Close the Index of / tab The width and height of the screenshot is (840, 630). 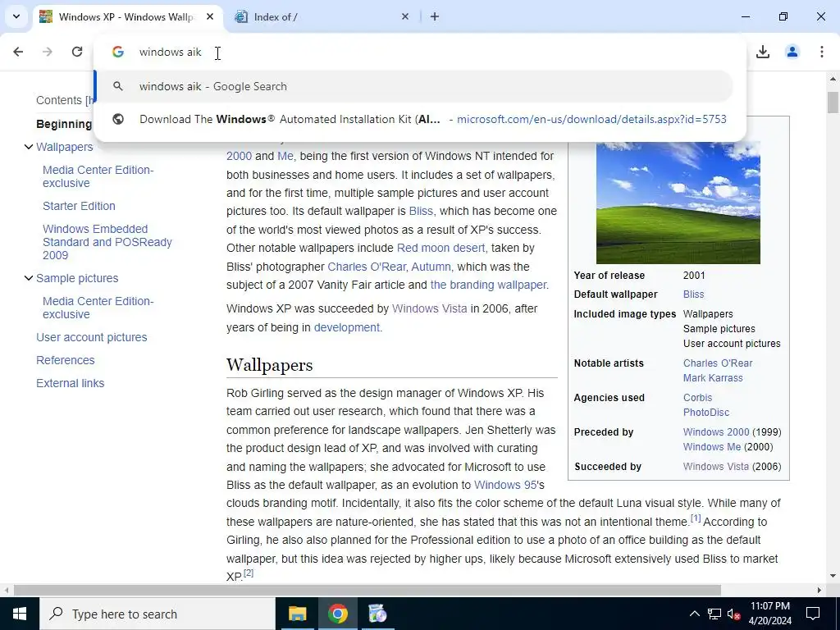pos(405,16)
